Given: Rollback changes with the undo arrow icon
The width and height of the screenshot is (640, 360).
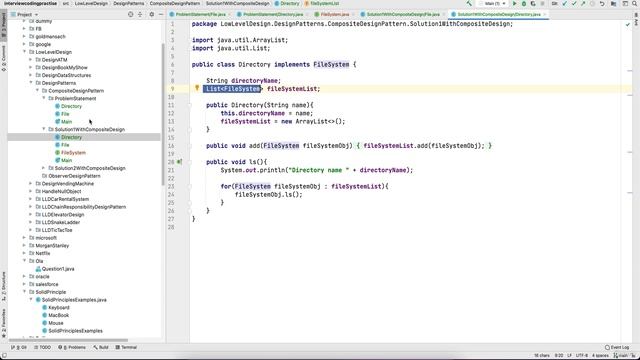Looking at the screenshot, I should tap(602, 3).
